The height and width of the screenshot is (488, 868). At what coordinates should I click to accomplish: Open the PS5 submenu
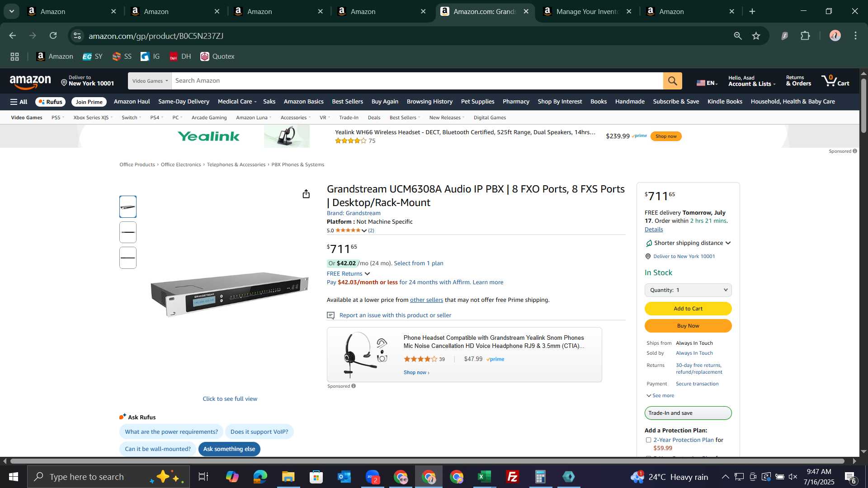tap(57, 117)
